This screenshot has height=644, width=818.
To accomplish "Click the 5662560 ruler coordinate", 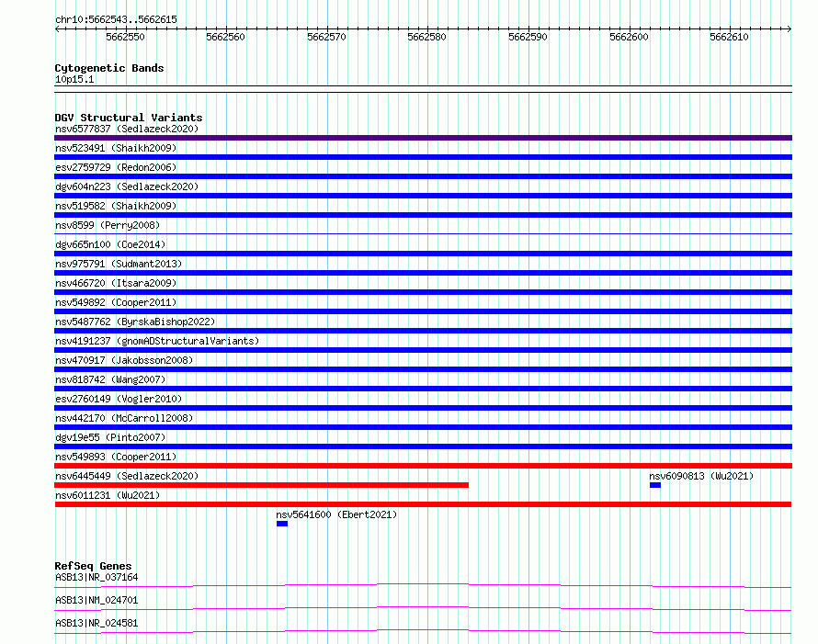I will pyautogui.click(x=225, y=37).
